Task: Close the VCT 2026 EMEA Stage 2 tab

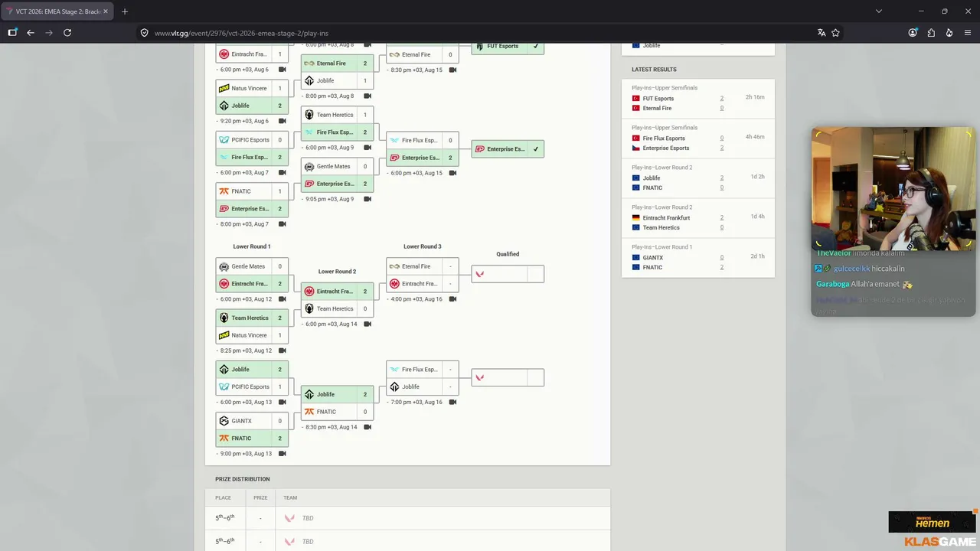Action: click(x=106, y=11)
